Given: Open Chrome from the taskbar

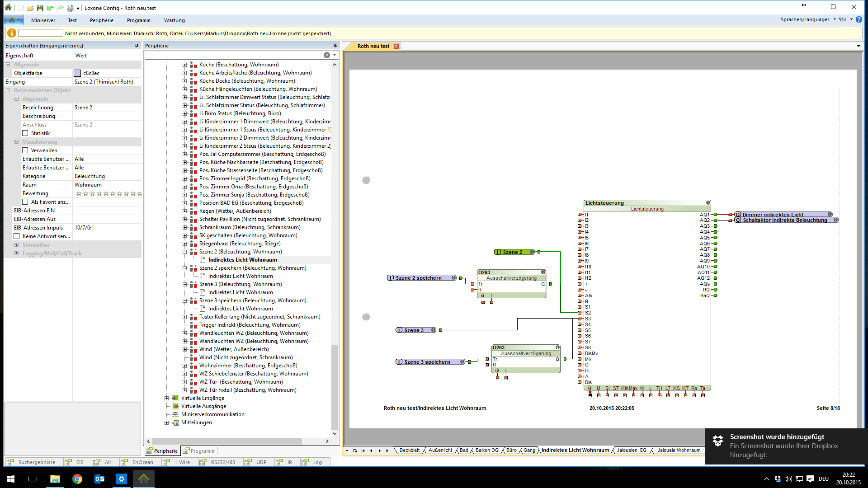Looking at the screenshot, I should click(x=77, y=479).
